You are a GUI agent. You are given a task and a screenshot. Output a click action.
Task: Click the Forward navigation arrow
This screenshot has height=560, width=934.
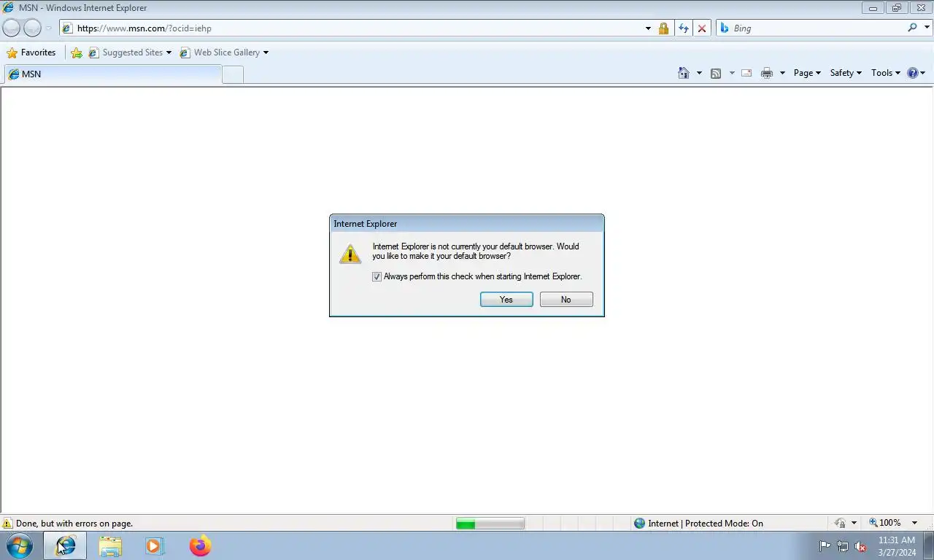(32, 28)
